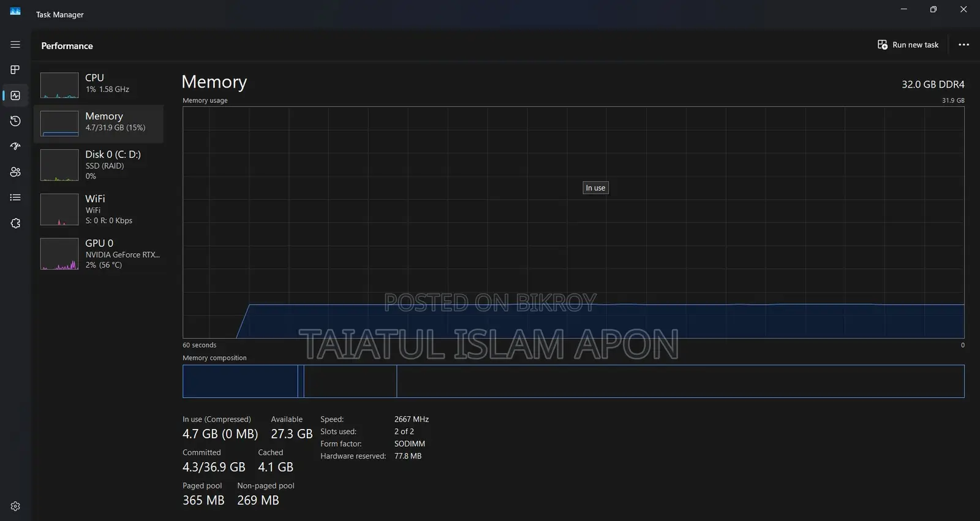
Task: Click the 32.0 GB DDR4 label
Action: (933, 85)
